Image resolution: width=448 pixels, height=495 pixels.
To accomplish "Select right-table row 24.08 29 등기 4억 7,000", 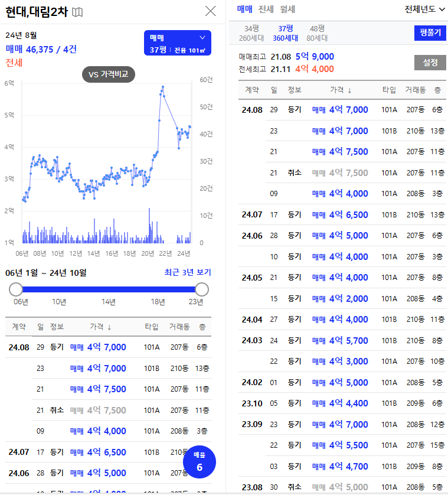I will [342, 110].
